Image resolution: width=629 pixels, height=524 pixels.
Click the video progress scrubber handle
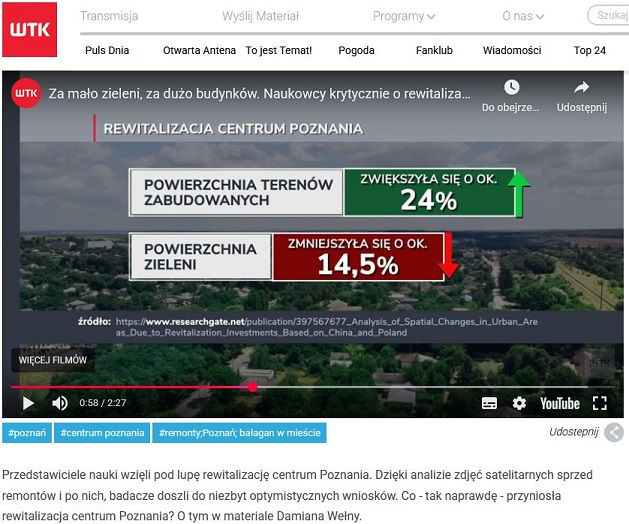[x=252, y=387]
